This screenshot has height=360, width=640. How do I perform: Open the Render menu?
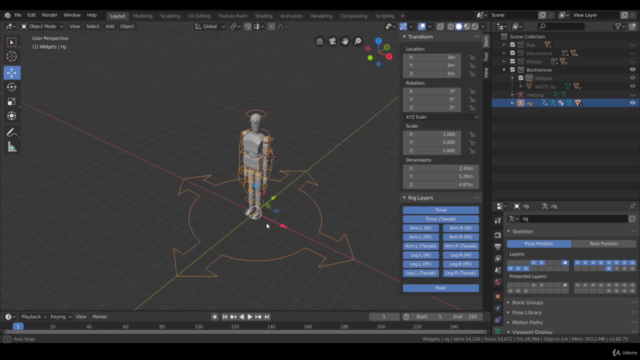[49, 15]
